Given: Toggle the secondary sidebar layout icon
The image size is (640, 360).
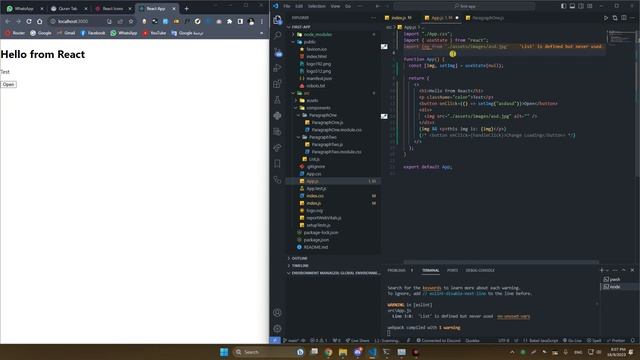Looking at the screenshot, I should tap(581, 6).
